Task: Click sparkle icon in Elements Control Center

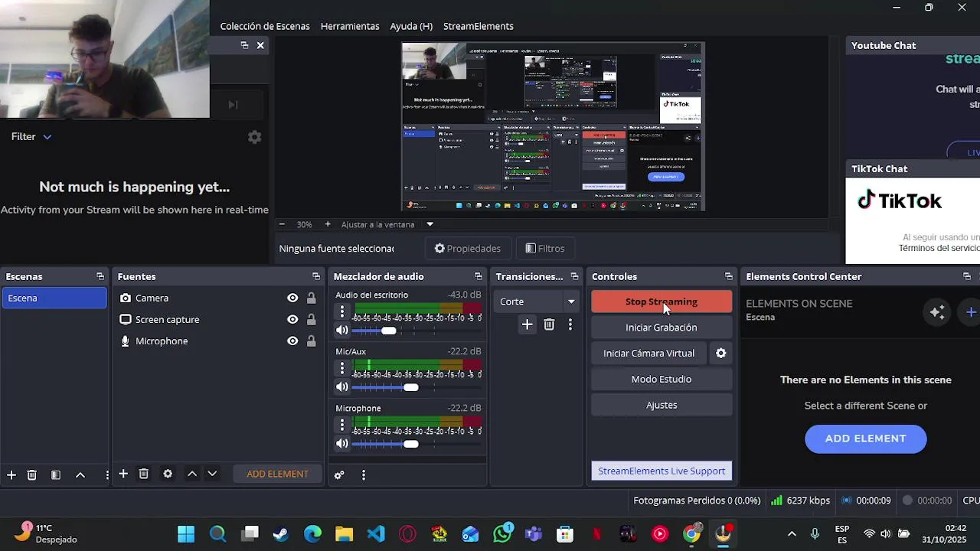Action: pos(937,312)
